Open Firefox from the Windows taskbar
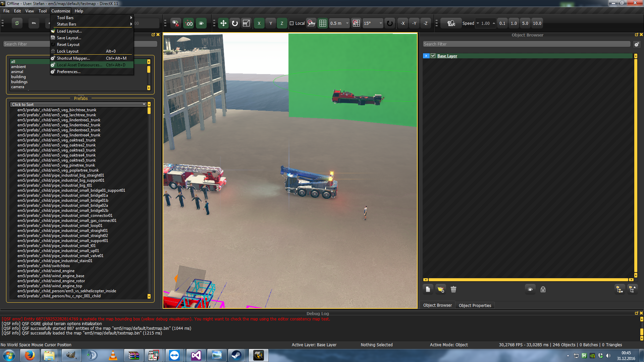644x362 pixels. (30, 355)
